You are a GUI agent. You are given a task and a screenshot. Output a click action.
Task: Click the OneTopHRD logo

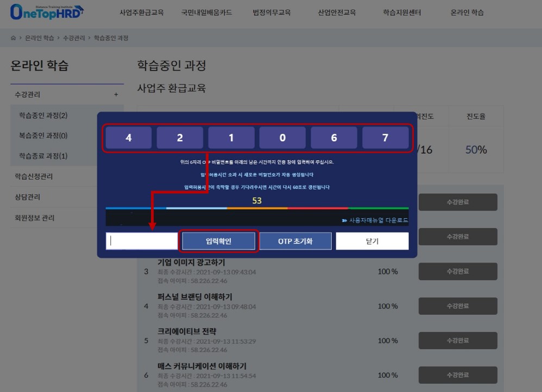coord(47,12)
